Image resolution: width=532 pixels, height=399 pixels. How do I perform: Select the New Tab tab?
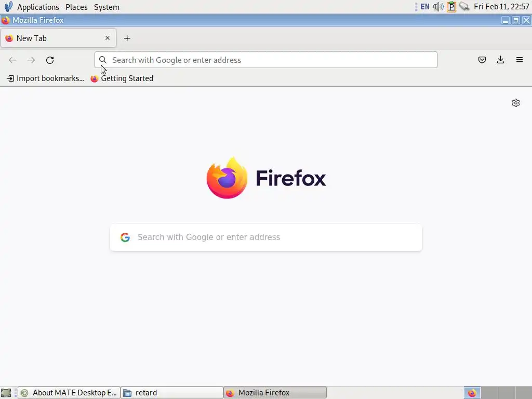(58, 38)
